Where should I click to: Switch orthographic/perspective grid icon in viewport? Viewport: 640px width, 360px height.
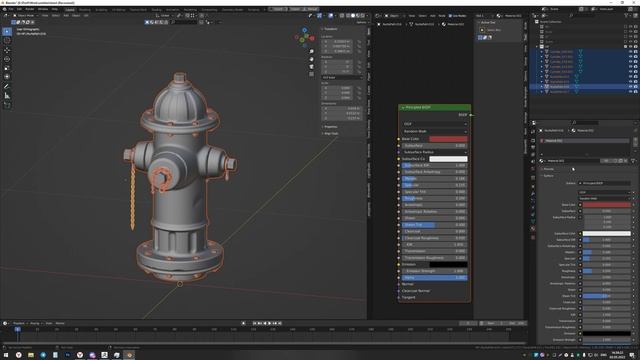pos(311,74)
